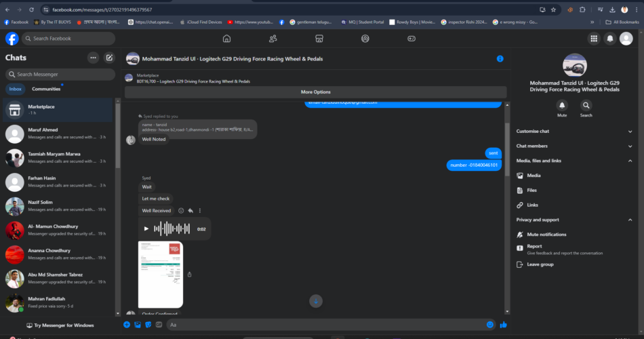Viewport: 644px width, 339px height.
Task: Send a thumbs-up like
Action: (504, 325)
